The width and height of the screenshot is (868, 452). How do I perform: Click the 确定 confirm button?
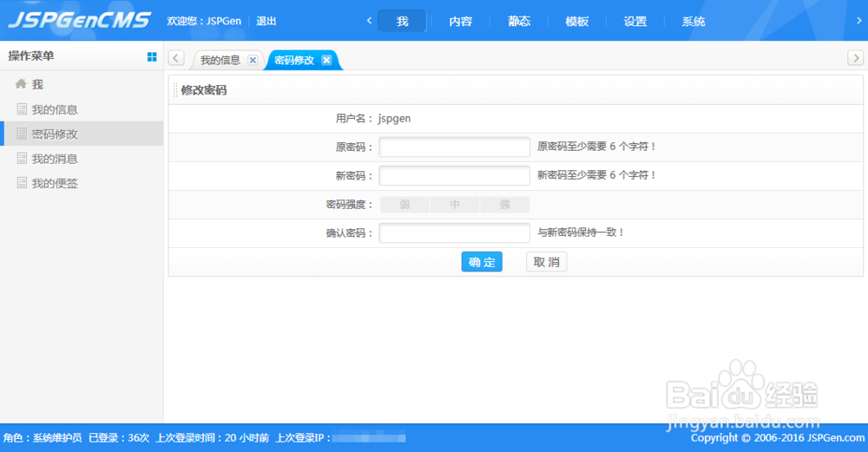tap(482, 262)
